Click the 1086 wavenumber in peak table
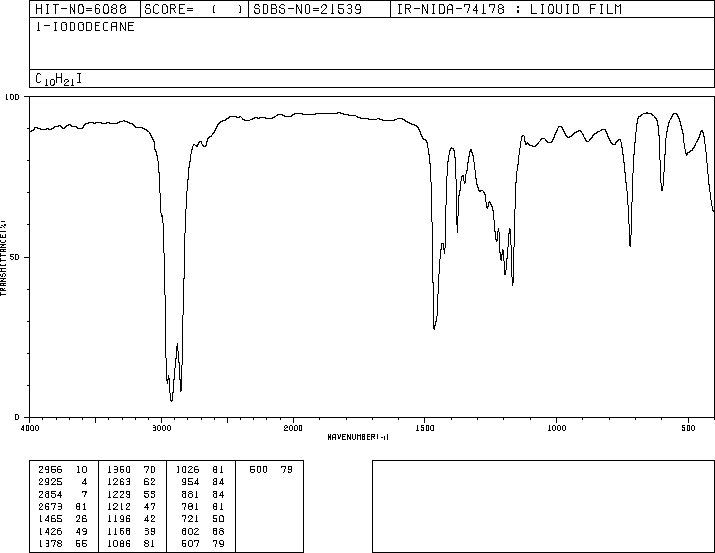 pyautogui.click(x=119, y=543)
